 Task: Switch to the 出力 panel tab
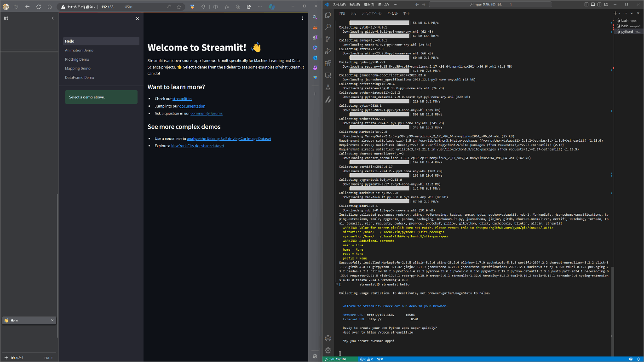click(x=353, y=13)
